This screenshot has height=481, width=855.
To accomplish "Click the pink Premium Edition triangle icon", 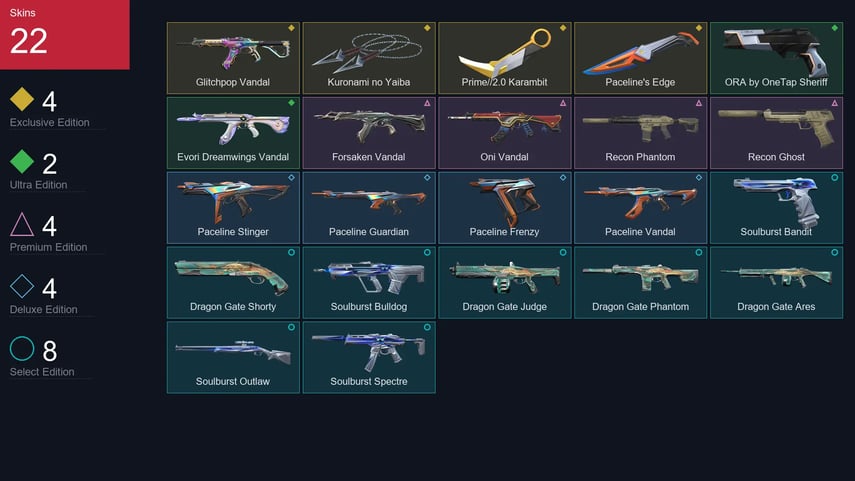I will click(x=22, y=224).
